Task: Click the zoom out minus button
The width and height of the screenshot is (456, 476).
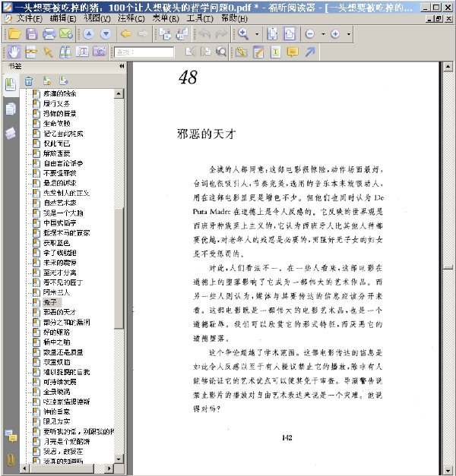Action: pos(310,33)
